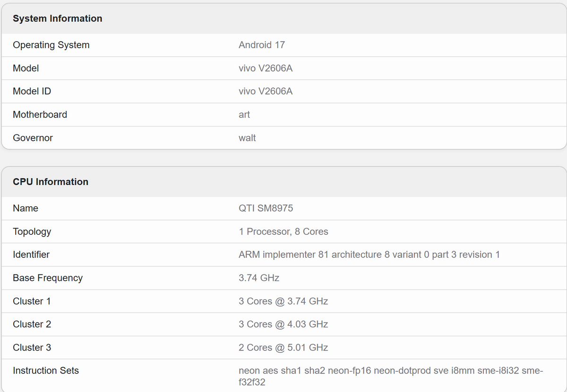Viewport: 567px width, 392px height.
Task: Click the Topology row label
Action: click(x=32, y=231)
